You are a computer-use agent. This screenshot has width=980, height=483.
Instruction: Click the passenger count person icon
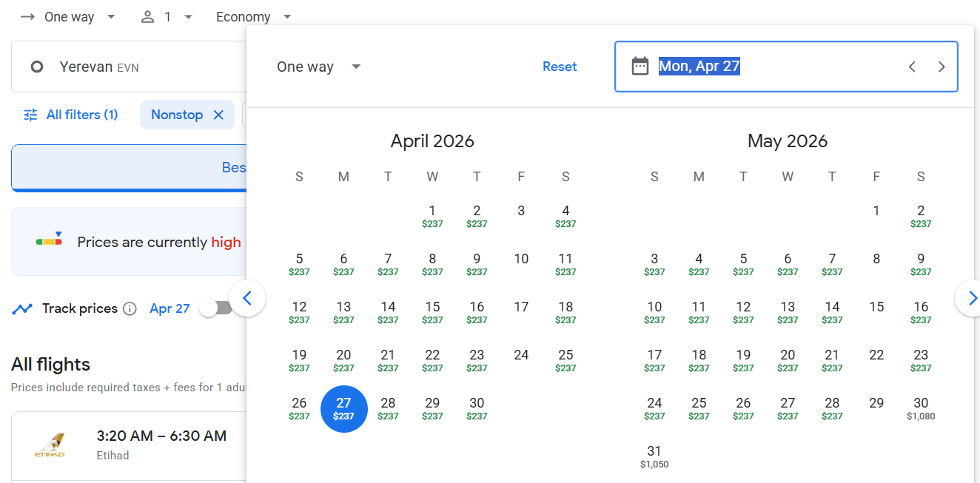coord(148,16)
